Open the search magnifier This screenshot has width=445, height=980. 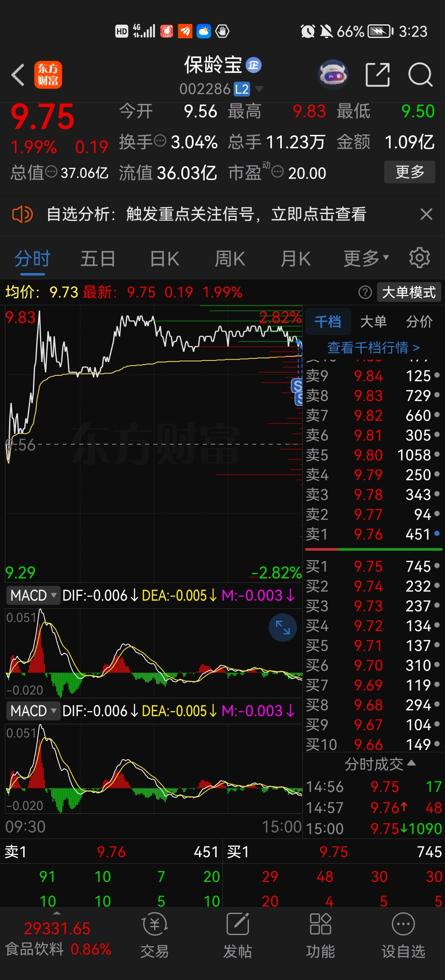[420, 75]
